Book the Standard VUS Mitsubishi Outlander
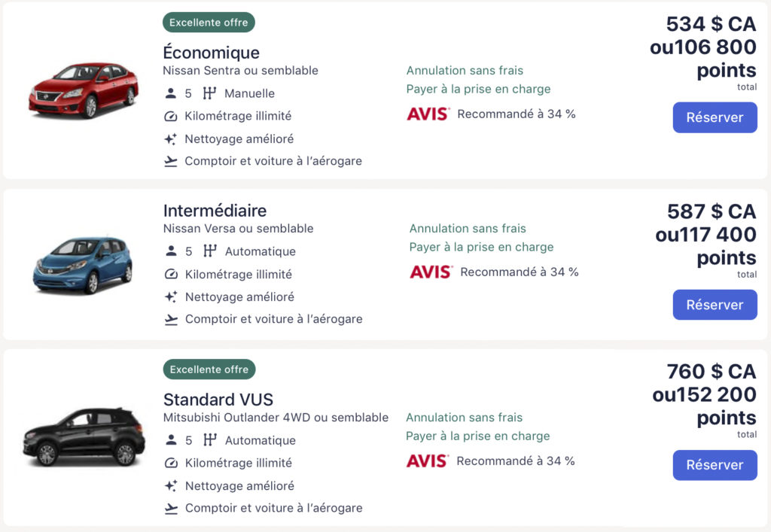The width and height of the screenshot is (771, 532). (x=715, y=465)
